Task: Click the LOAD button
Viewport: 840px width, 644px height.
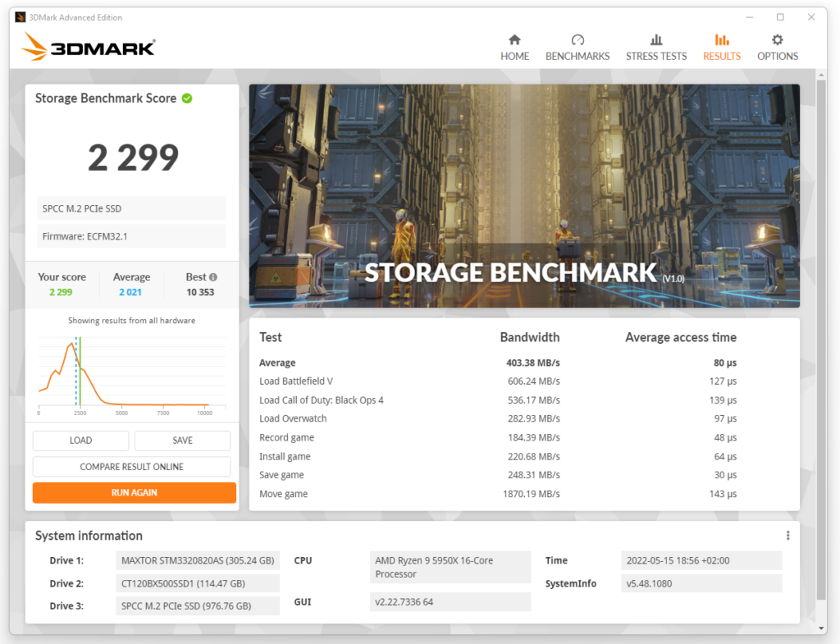Action: point(80,441)
